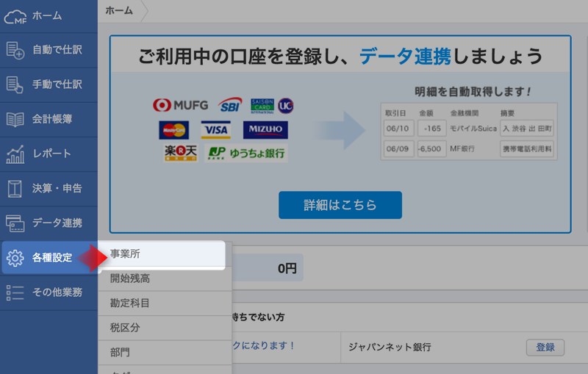588x374 pixels.
Task: Open データ連携 menu label
Action: click(x=57, y=223)
